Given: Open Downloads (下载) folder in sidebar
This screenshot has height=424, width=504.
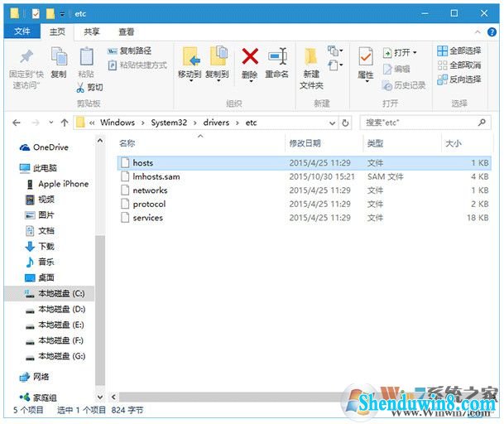Looking at the screenshot, I should [x=40, y=247].
